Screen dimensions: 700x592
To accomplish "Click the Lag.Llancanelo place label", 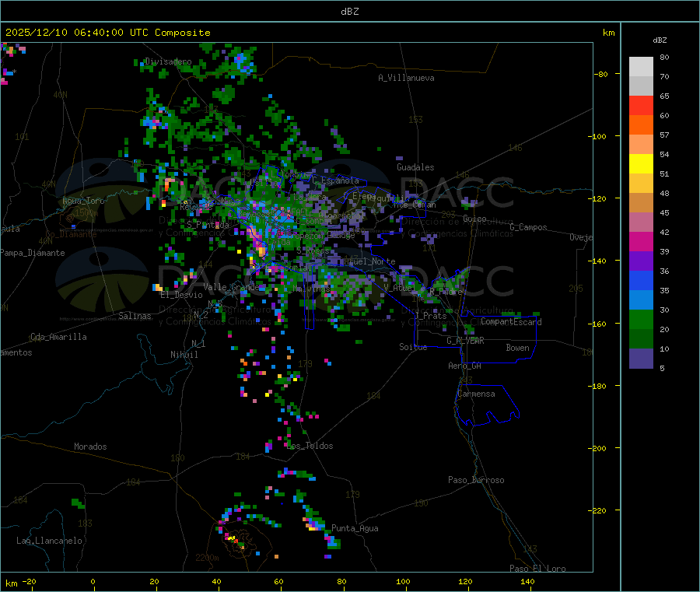I will coord(49,541).
